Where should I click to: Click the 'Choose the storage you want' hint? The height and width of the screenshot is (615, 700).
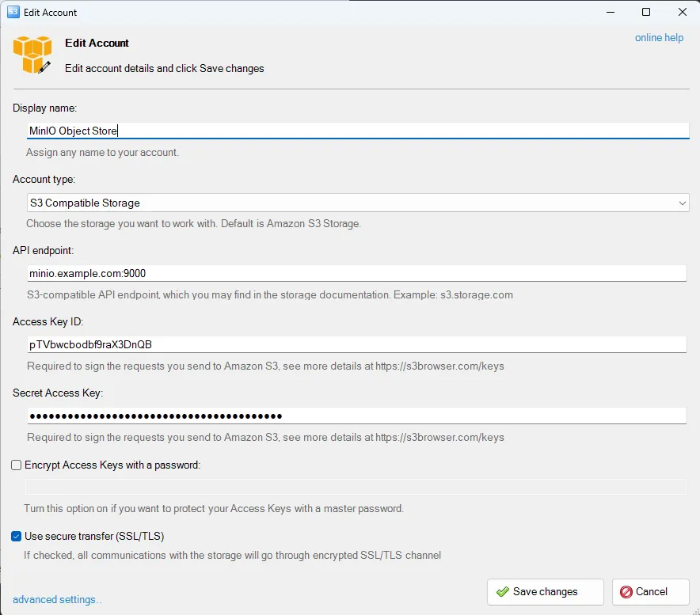(193, 223)
